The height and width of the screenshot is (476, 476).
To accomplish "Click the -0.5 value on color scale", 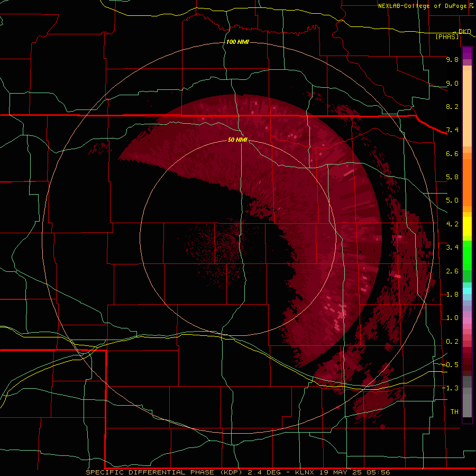I will (451, 365).
